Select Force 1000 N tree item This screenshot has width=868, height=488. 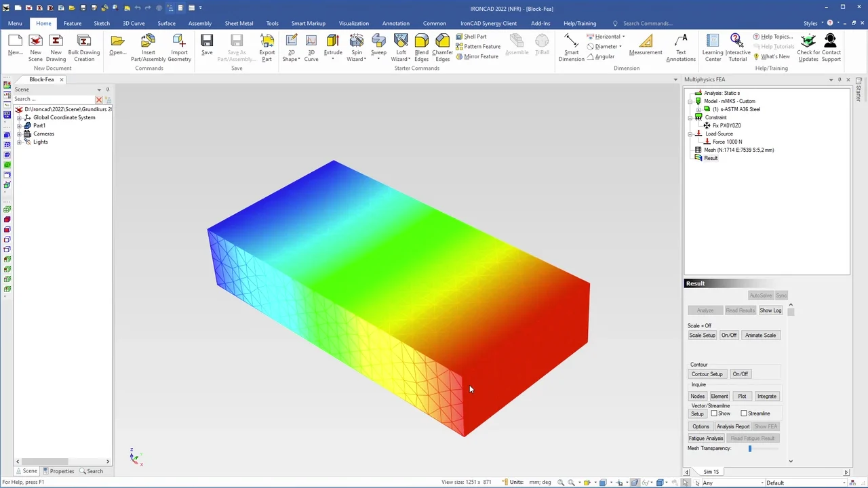pos(727,142)
